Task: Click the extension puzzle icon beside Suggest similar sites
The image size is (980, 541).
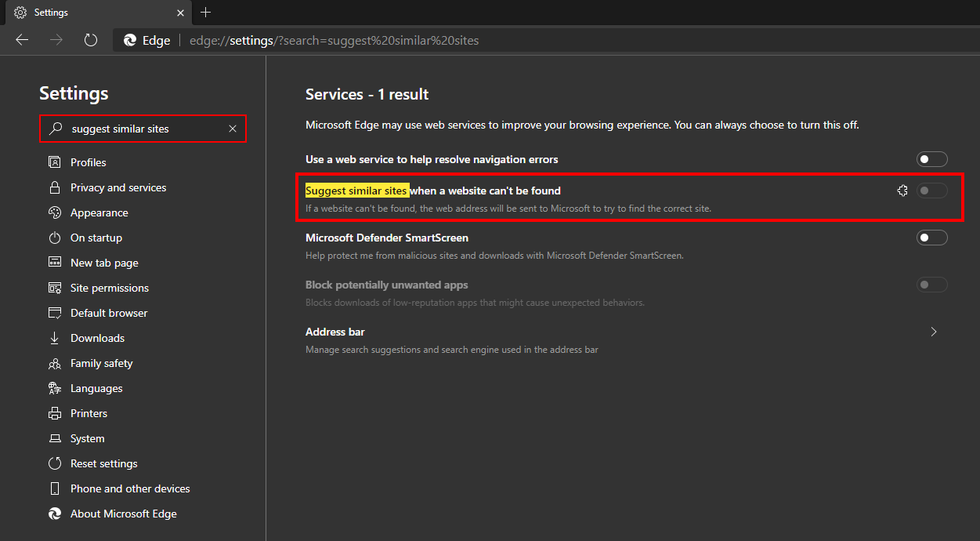Action: pyautogui.click(x=902, y=191)
